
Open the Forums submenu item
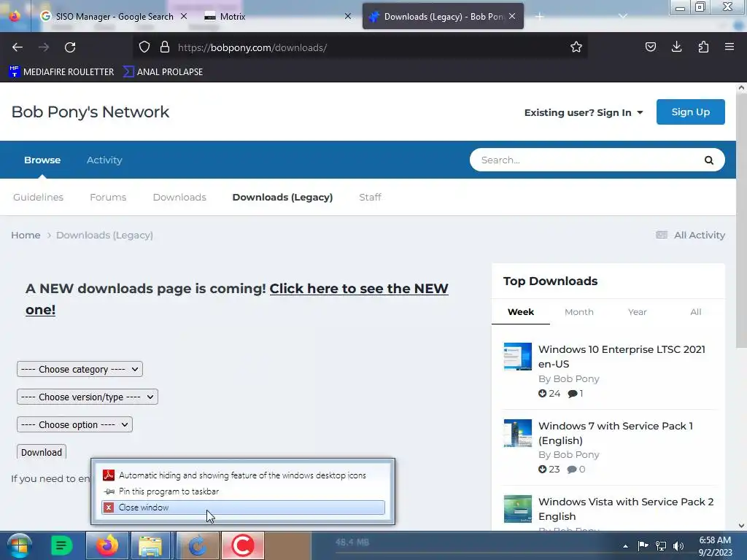point(108,197)
